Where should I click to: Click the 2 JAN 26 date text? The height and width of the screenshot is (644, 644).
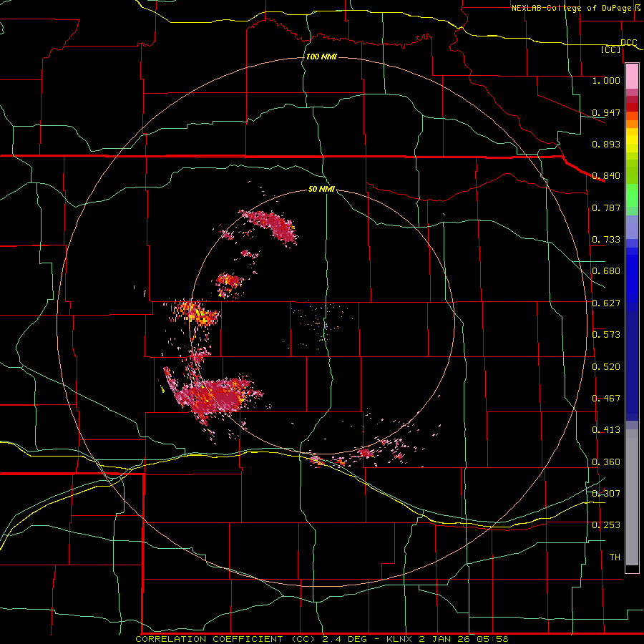coord(444,639)
